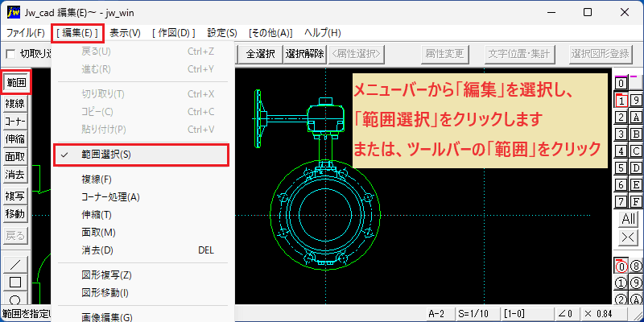Click the 複線 toolbar button
The height and width of the screenshot is (322, 644).
tap(15, 104)
